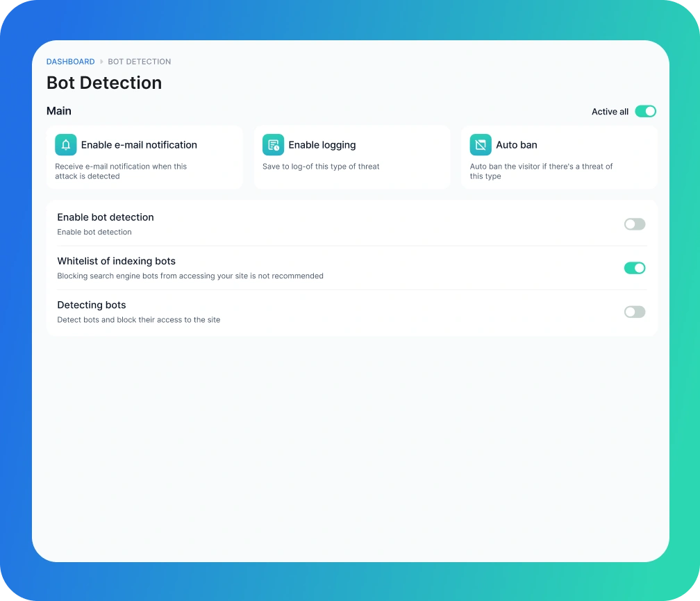The image size is (700, 601).
Task: Toggle the Active all switch
Action: (x=645, y=111)
